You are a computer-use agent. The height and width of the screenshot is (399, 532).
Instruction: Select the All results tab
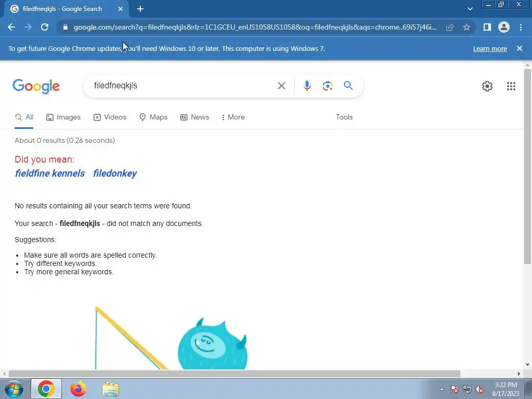point(24,117)
